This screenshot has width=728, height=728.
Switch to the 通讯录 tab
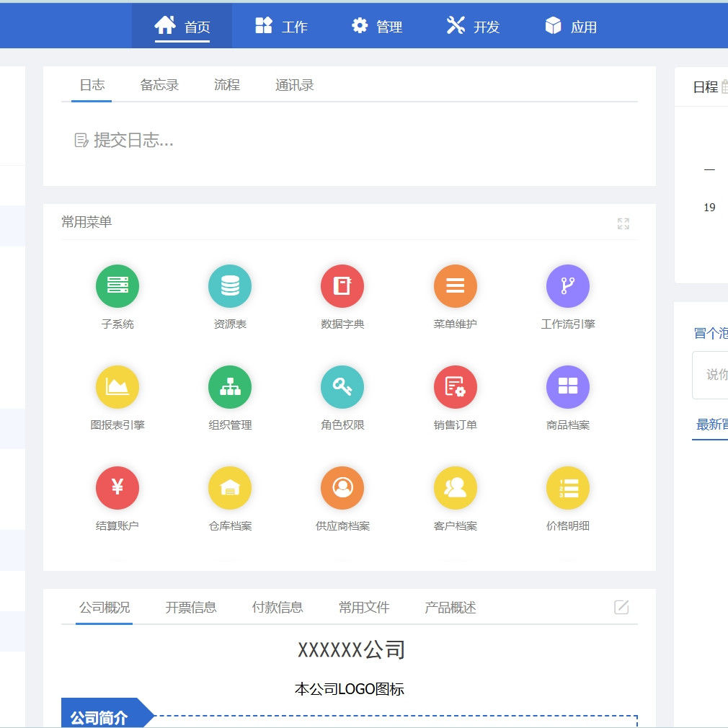294,85
